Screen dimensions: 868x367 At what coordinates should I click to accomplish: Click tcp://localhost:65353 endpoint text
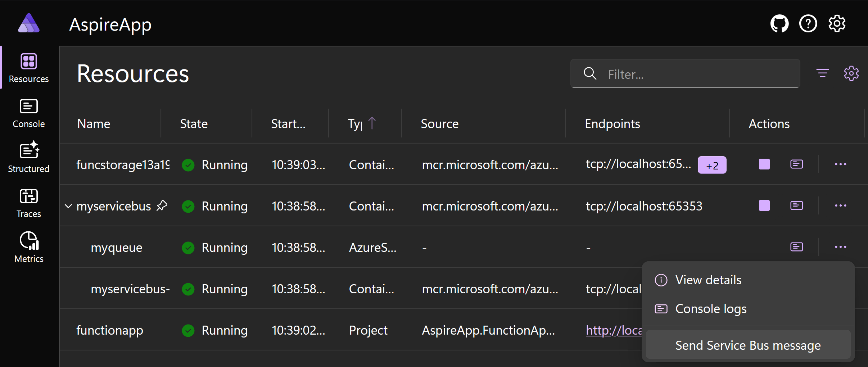(x=644, y=206)
